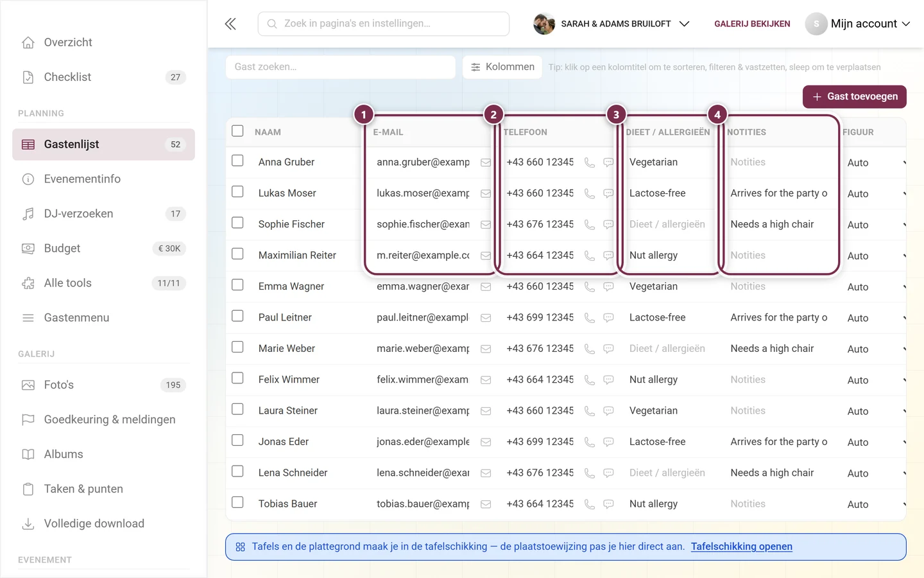Click email icon for Tobias Bauer
This screenshot has height=578, width=924.
486,504
